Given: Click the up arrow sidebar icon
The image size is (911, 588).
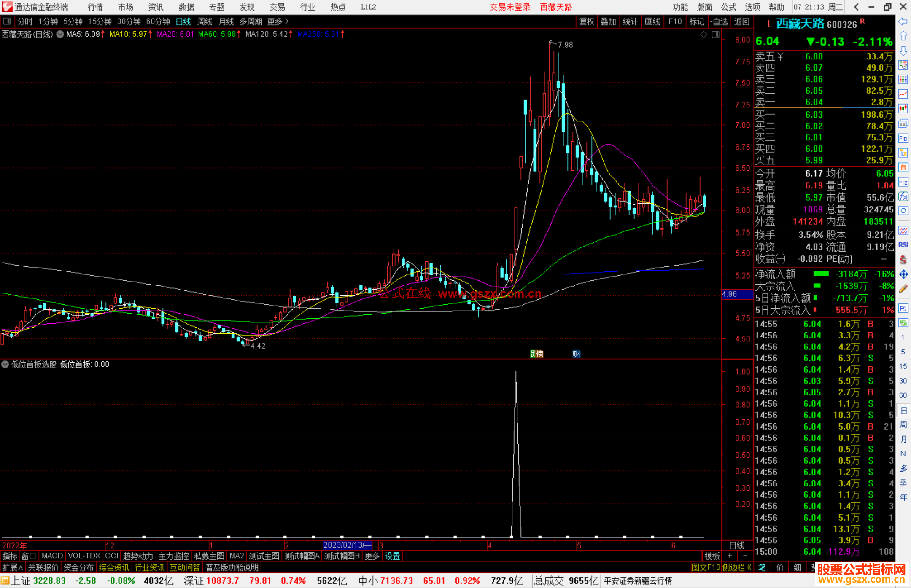Looking at the screenshot, I should click(903, 36).
